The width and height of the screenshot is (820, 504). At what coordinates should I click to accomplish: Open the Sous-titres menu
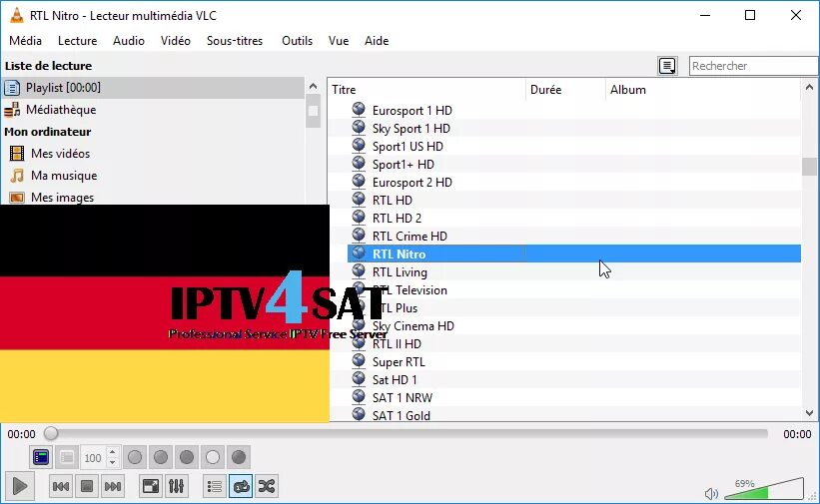[x=235, y=41]
